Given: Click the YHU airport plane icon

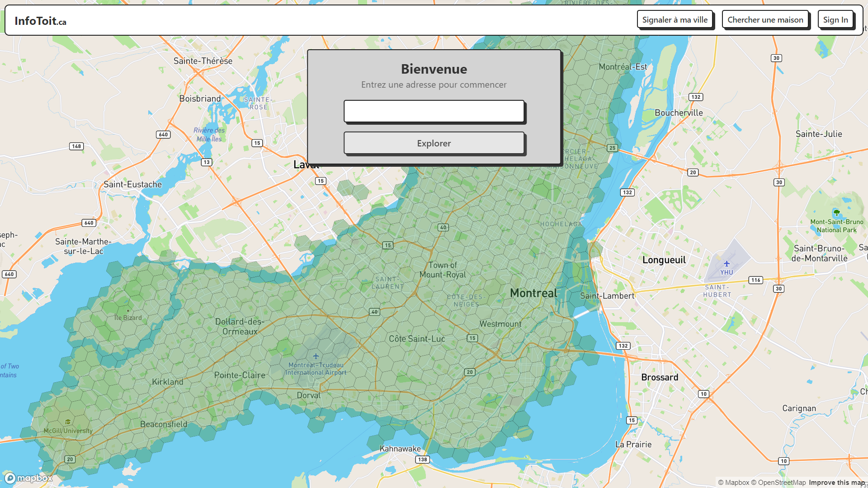Looking at the screenshot, I should tap(726, 263).
